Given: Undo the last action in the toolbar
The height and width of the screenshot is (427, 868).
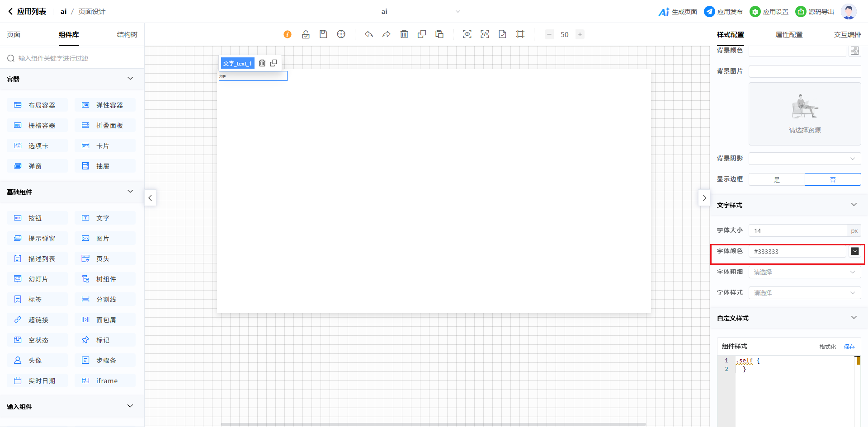Looking at the screenshot, I should click(x=369, y=34).
